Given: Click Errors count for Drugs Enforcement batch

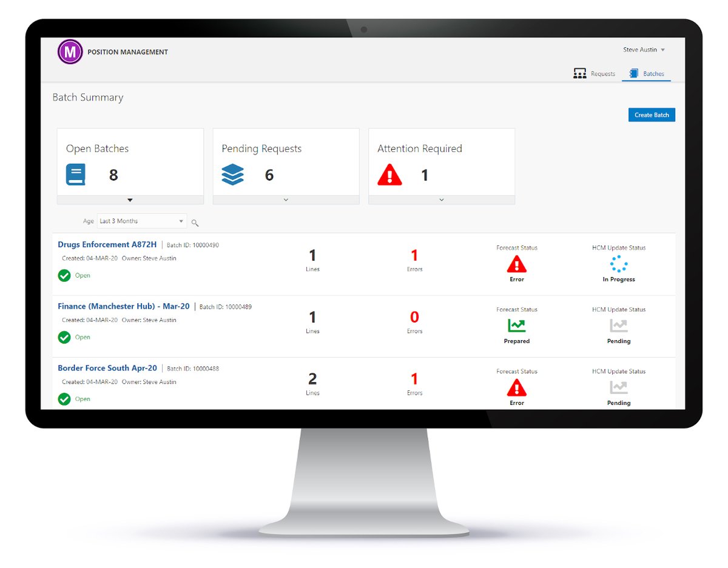Looking at the screenshot, I should 415,255.
